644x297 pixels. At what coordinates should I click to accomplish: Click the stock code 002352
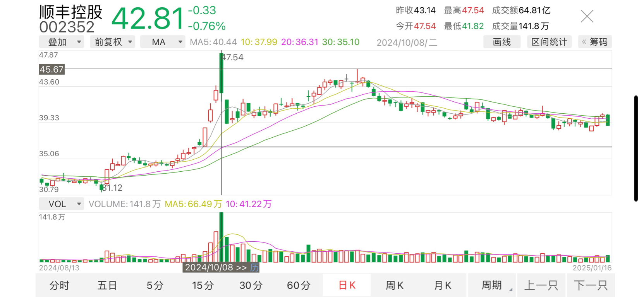coord(67,27)
